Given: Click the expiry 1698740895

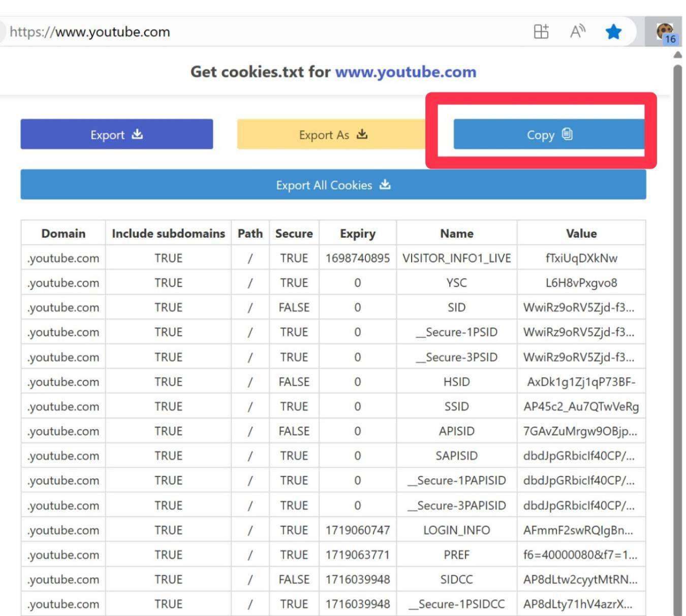Looking at the screenshot, I should tap(358, 258).
